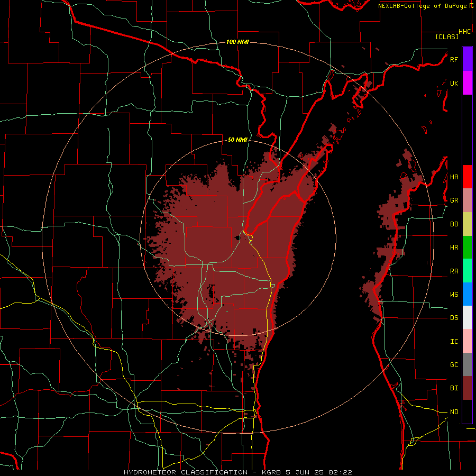Click the UK magenta legend swatch
The image size is (476, 476).
[x=467, y=83]
